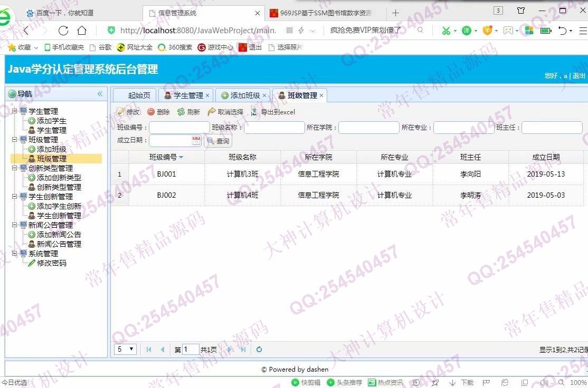This screenshot has width=588, height=388.
Task: Click the browser reload icon
Action: (x=63, y=31)
